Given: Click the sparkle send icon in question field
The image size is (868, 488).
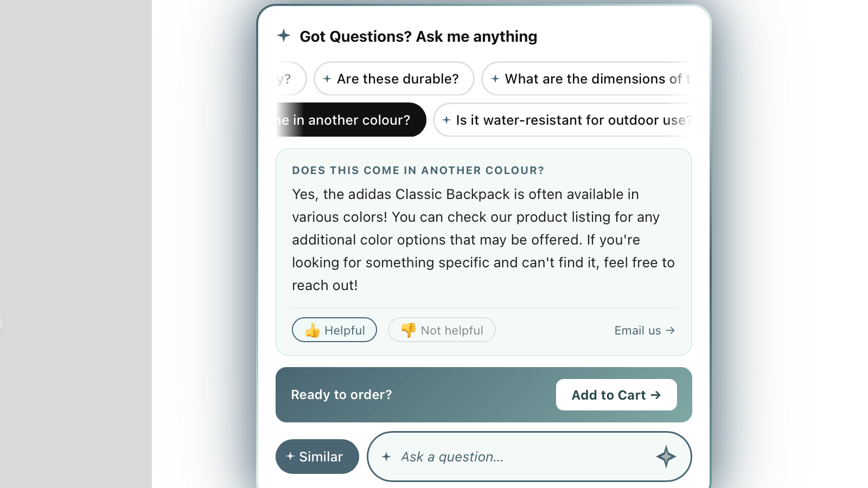Looking at the screenshot, I should pyautogui.click(x=666, y=457).
